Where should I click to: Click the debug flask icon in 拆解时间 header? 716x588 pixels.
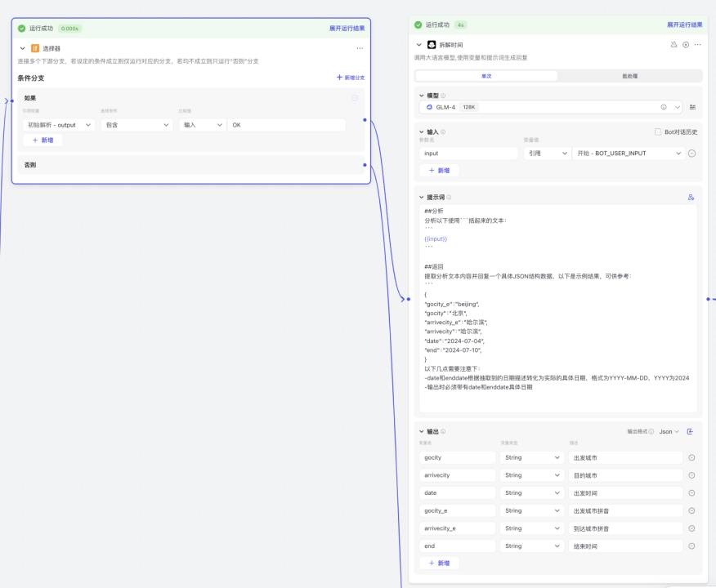click(x=673, y=44)
